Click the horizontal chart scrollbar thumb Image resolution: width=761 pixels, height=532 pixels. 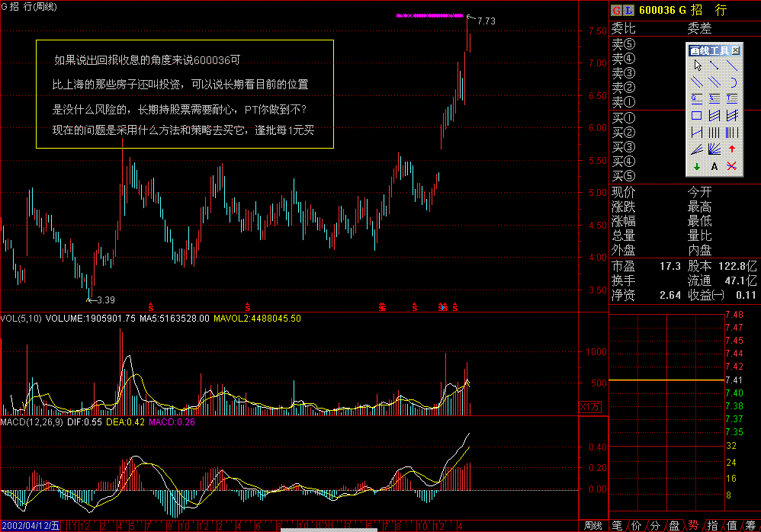click(329, 530)
